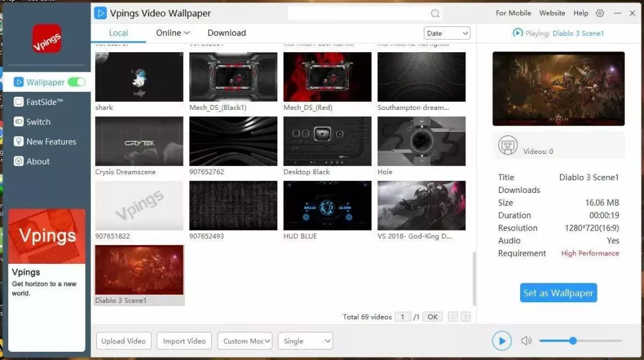The height and width of the screenshot is (360, 644).
Task: Select the Desktop Black thumbnail
Action: tap(327, 141)
